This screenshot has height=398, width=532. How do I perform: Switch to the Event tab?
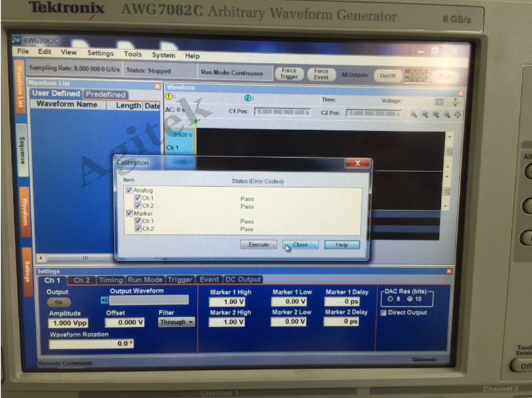click(x=209, y=279)
